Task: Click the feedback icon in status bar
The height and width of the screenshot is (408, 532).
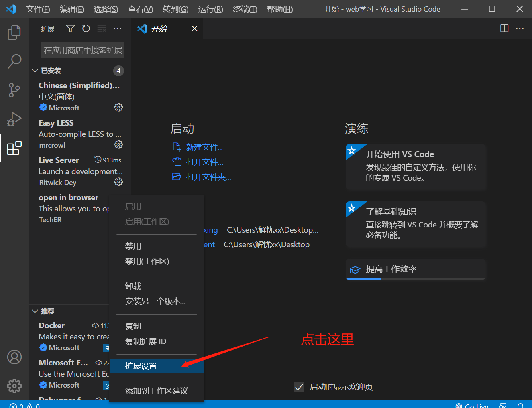Action: click(x=503, y=406)
